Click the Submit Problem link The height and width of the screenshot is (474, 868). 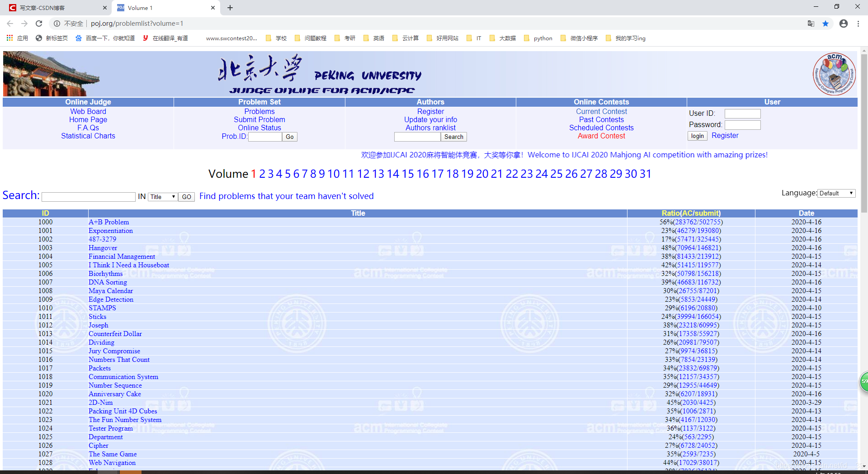coord(259,119)
